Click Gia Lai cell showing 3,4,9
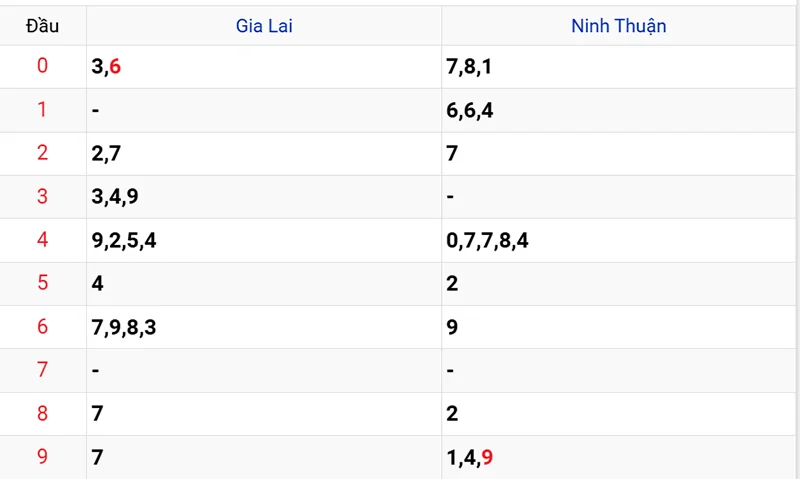 point(114,197)
